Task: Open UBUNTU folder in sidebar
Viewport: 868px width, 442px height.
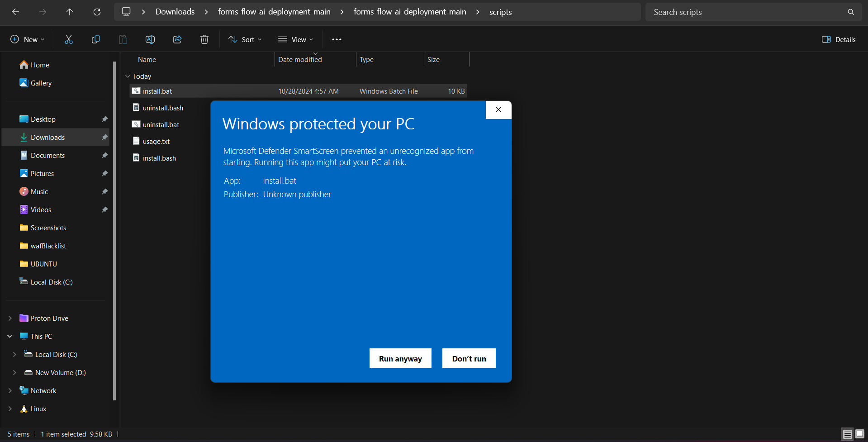Action: (x=39, y=264)
